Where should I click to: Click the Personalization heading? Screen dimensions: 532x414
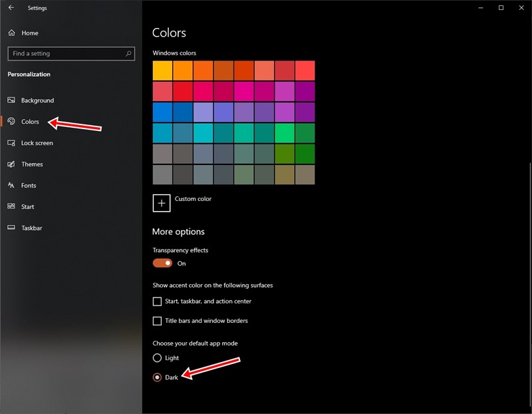tap(29, 75)
